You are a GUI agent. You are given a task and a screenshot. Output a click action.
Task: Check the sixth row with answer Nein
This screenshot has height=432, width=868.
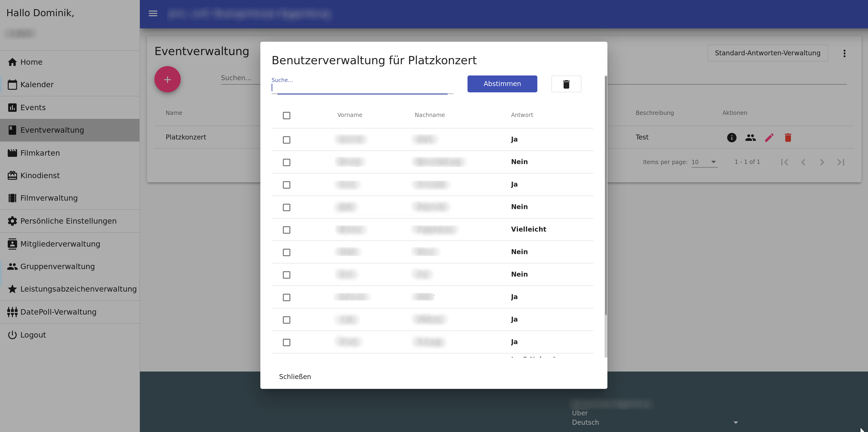[x=286, y=252]
